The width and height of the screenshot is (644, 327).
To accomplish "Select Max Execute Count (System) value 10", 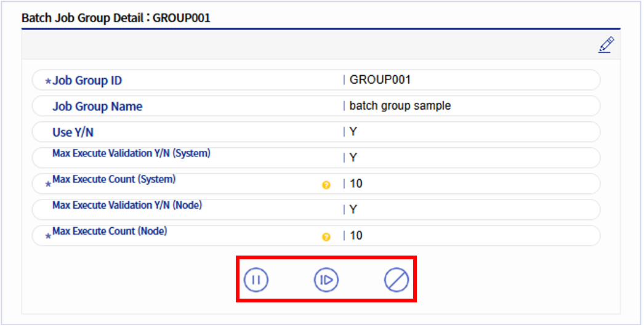I will [x=356, y=184].
